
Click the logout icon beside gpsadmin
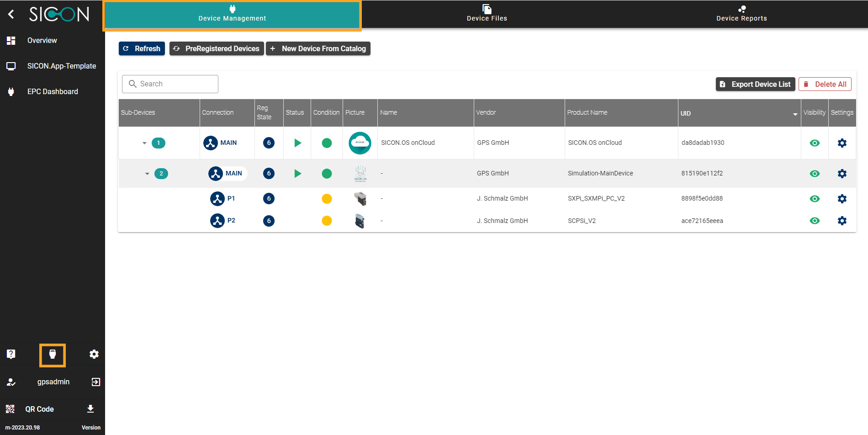coord(95,382)
